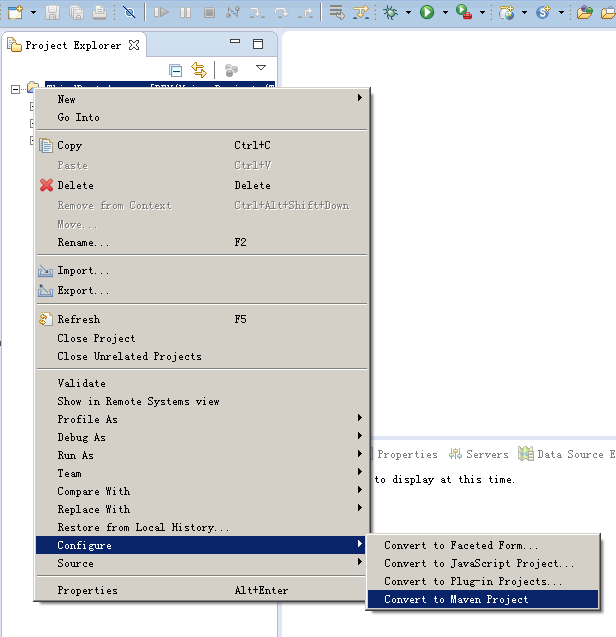The height and width of the screenshot is (637, 616).
Task: Click the Step Over icon
Action: coord(281,13)
